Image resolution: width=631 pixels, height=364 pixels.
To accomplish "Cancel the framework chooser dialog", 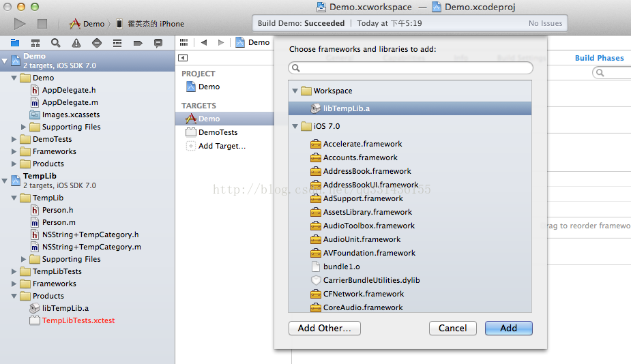I will [453, 328].
